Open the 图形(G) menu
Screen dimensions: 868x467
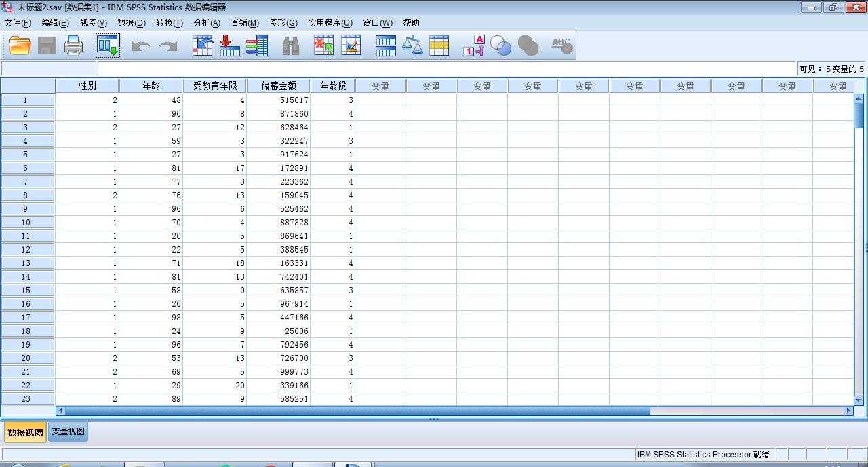pos(283,22)
